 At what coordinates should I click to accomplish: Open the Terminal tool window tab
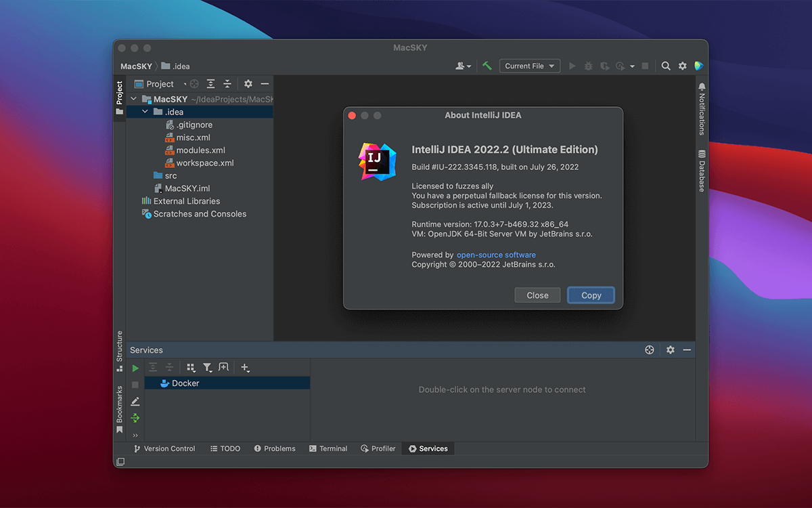(328, 448)
